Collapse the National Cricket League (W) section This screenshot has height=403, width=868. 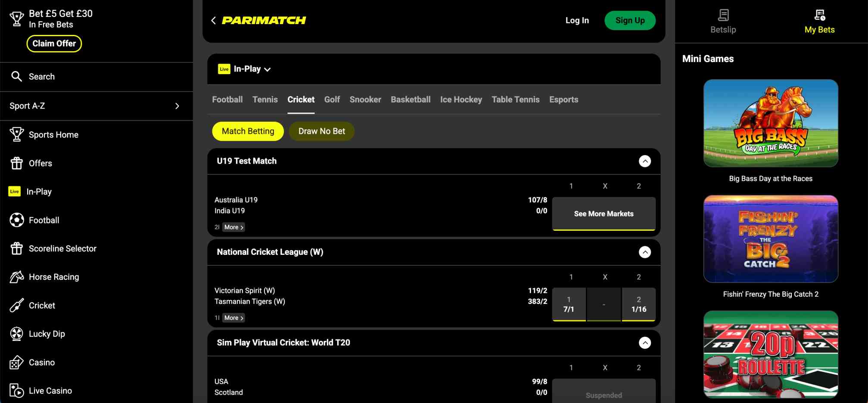click(645, 252)
